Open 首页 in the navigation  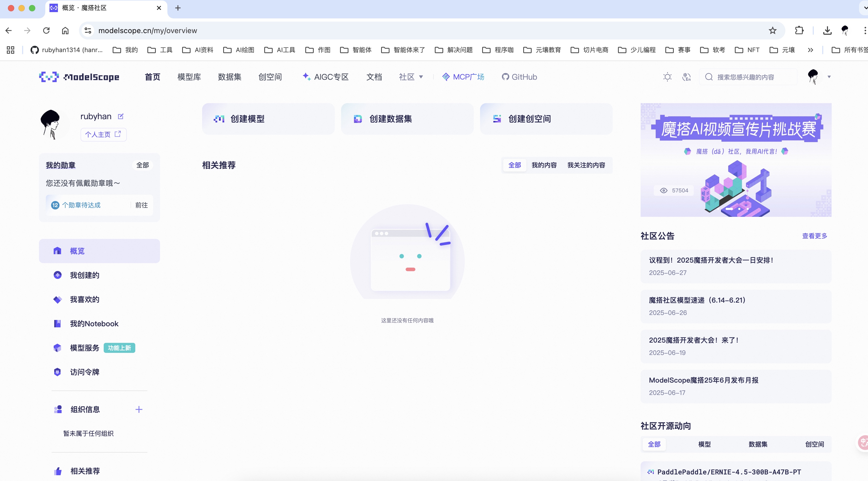click(152, 77)
